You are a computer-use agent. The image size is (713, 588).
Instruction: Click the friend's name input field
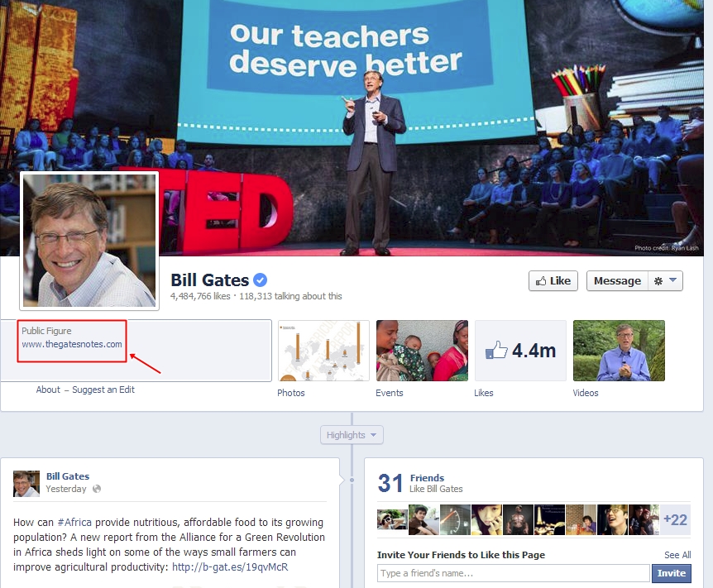click(x=514, y=573)
